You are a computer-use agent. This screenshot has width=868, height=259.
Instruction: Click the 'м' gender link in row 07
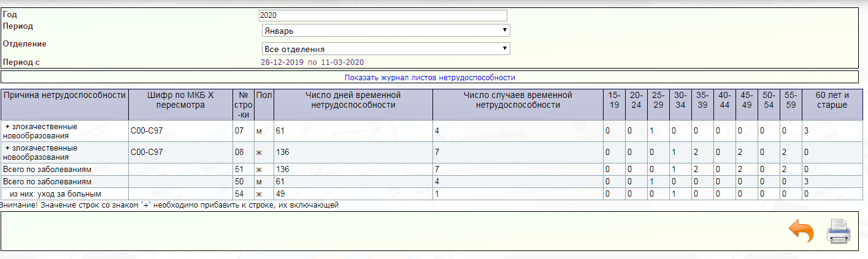tap(259, 131)
